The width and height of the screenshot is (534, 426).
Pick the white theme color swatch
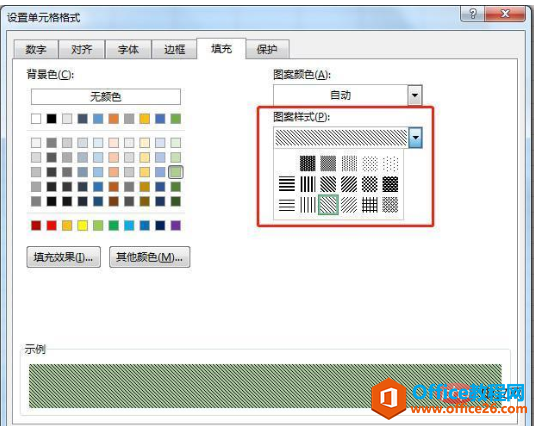click(36, 119)
